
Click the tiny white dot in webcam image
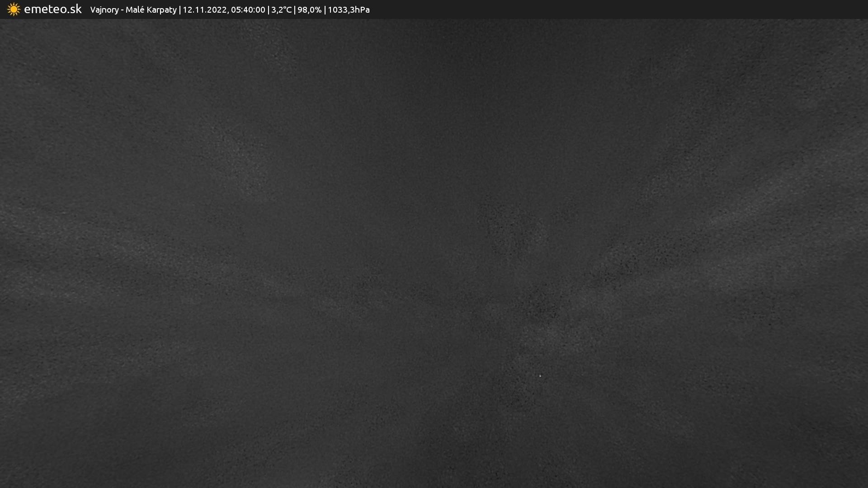click(540, 376)
